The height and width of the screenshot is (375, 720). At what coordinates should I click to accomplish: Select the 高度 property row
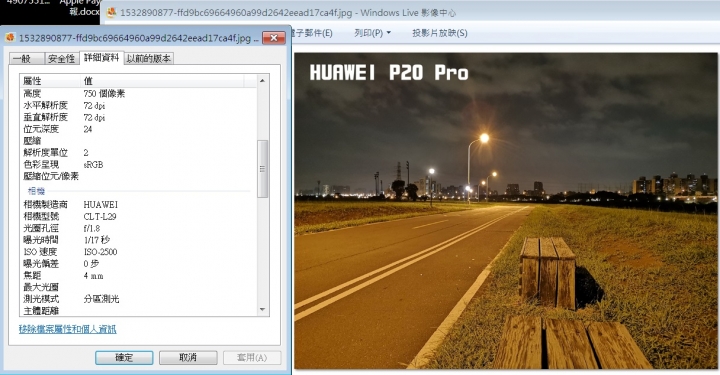pos(138,94)
